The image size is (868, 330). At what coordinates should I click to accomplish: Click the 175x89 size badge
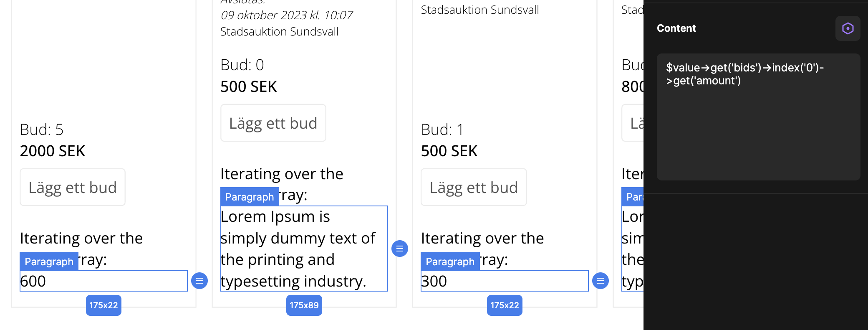[x=304, y=305]
